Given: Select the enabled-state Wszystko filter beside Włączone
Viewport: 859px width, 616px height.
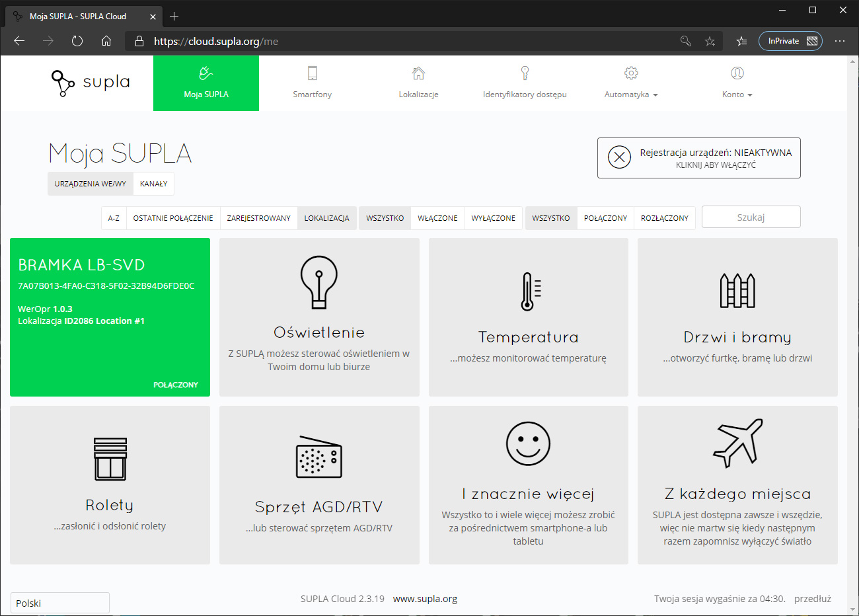Looking at the screenshot, I should [385, 218].
